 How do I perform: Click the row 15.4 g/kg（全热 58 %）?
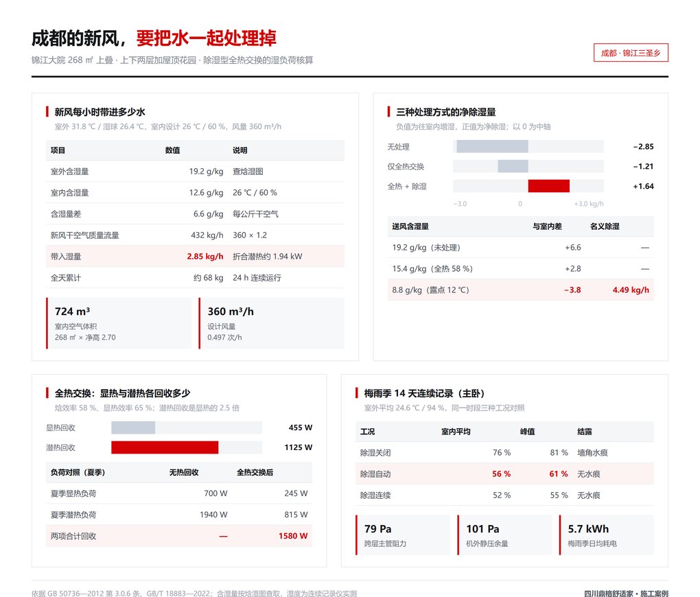pyautogui.click(x=520, y=269)
